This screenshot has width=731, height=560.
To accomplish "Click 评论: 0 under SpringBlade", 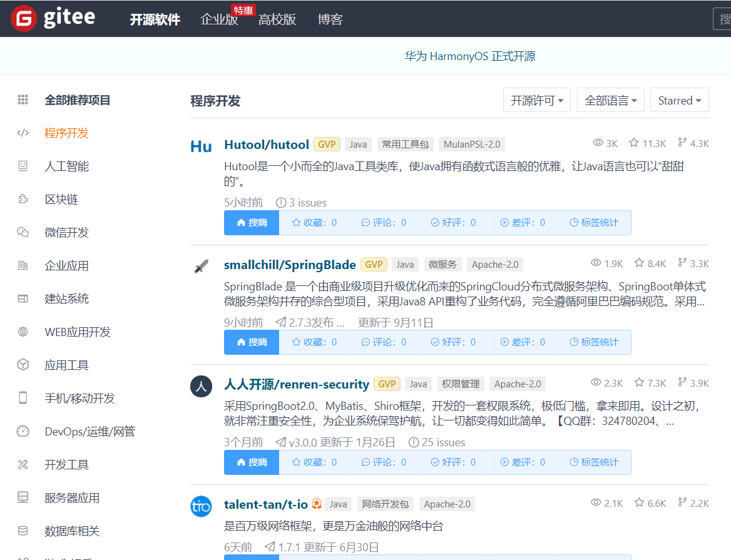I will point(384,342).
